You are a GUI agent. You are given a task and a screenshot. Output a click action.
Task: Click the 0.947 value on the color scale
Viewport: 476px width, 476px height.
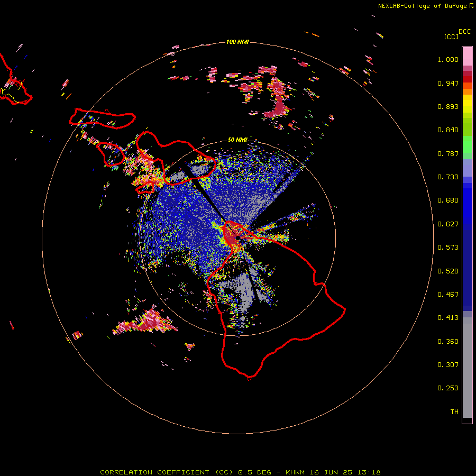click(448, 83)
